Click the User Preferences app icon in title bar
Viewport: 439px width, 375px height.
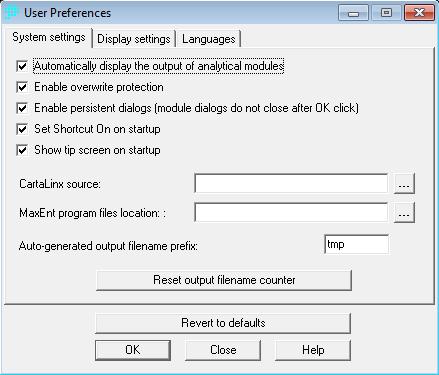[x=11, y=13]
